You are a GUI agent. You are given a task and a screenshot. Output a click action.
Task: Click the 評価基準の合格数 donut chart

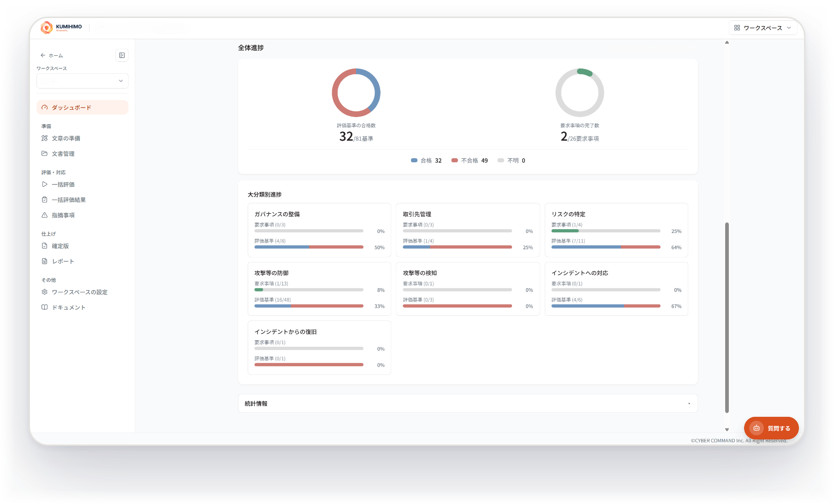coord(356,93)
